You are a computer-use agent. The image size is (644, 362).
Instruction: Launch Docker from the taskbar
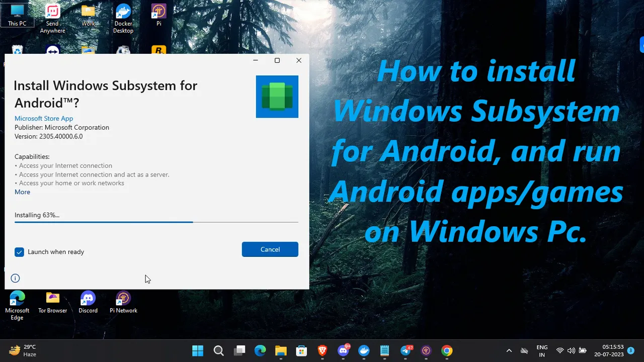[x=364, y=350]
